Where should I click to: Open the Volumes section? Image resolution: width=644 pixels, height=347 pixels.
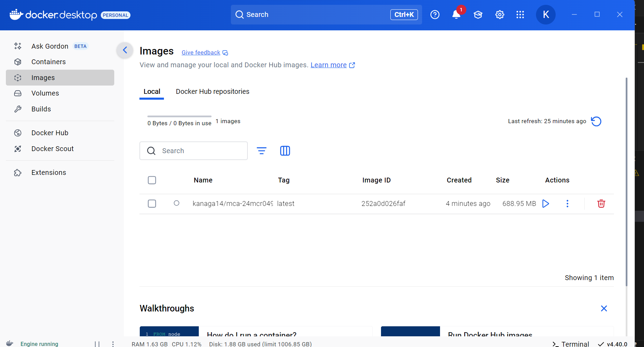60,93
